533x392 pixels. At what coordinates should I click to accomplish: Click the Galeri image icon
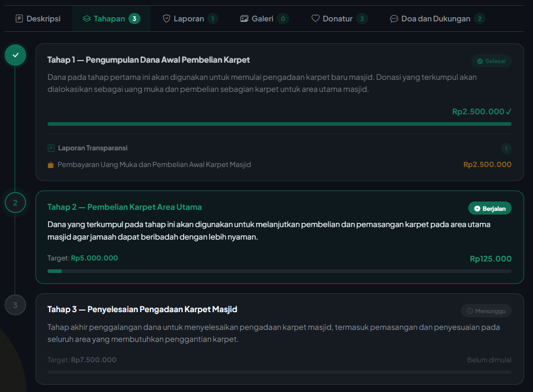(244, 19)
